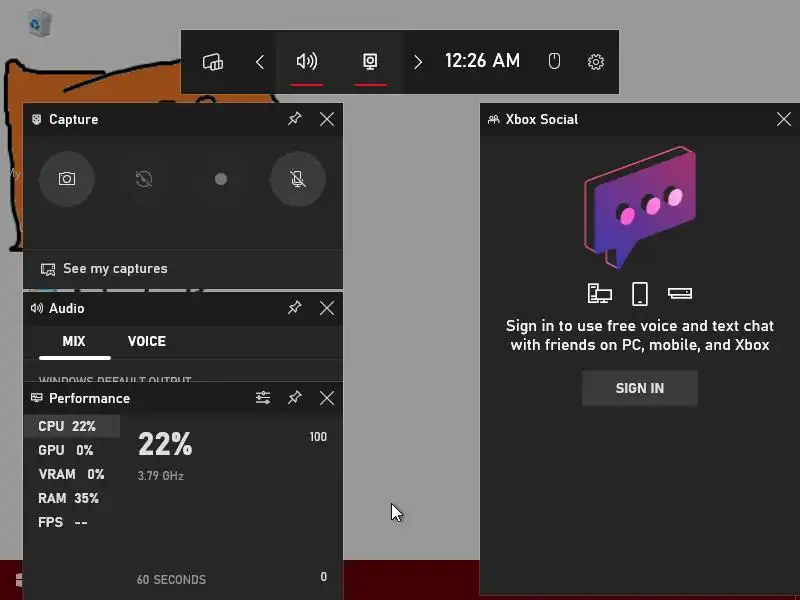Screen dimensions: 800x600
Task: Click the Performance widget title icon
Action: (x=37, y=398)
